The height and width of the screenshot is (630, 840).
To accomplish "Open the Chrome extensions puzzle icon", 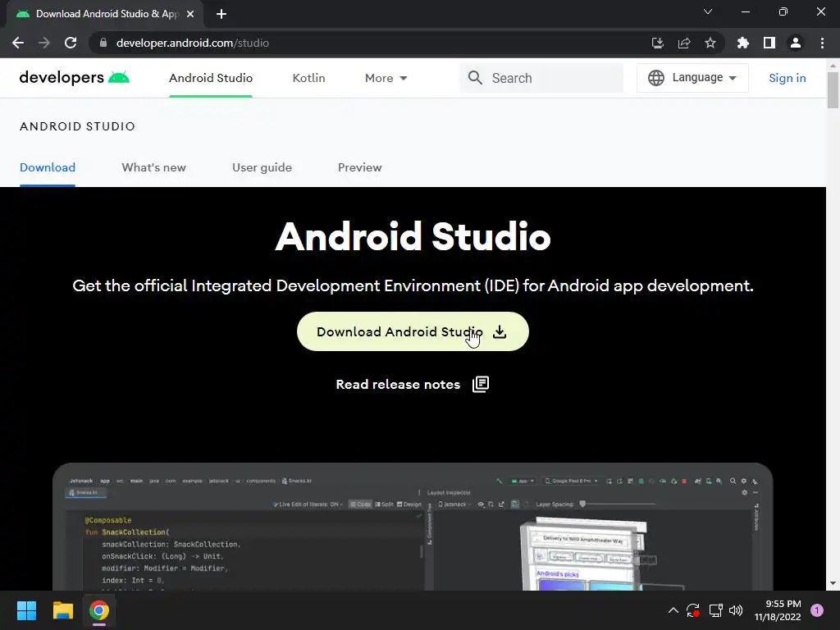I will 743,43.
